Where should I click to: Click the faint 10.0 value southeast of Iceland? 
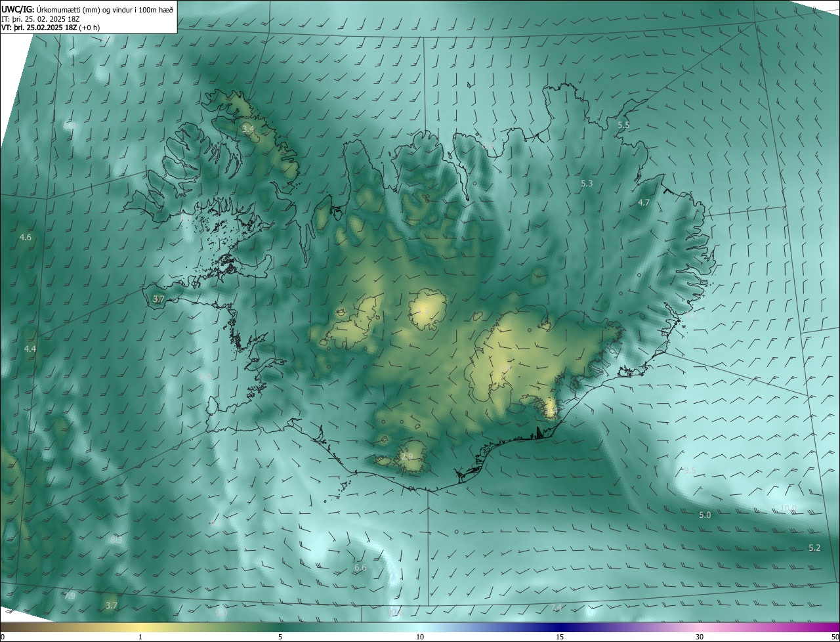tap(788, 509)
